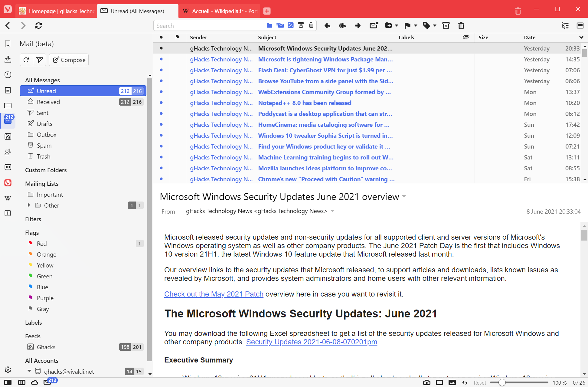
Task: Delete message with the toolbar trash icon
Action: pyautogui.click(x=461, y=26)
